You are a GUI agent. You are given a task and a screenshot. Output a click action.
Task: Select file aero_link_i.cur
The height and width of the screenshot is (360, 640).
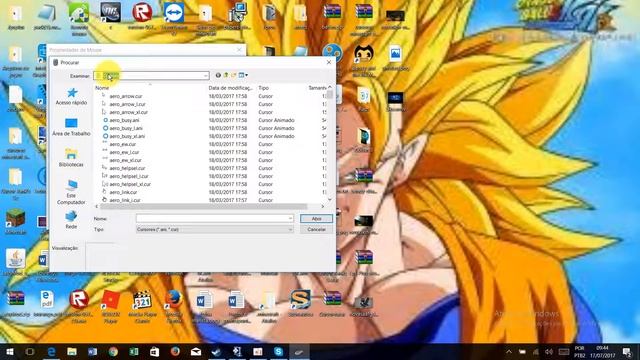(x=124, y=200)
